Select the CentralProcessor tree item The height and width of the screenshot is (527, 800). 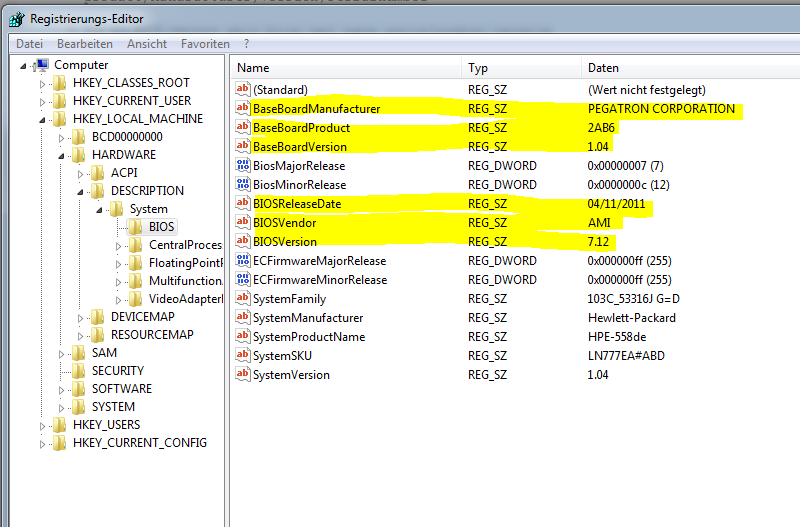pos(185,245)
